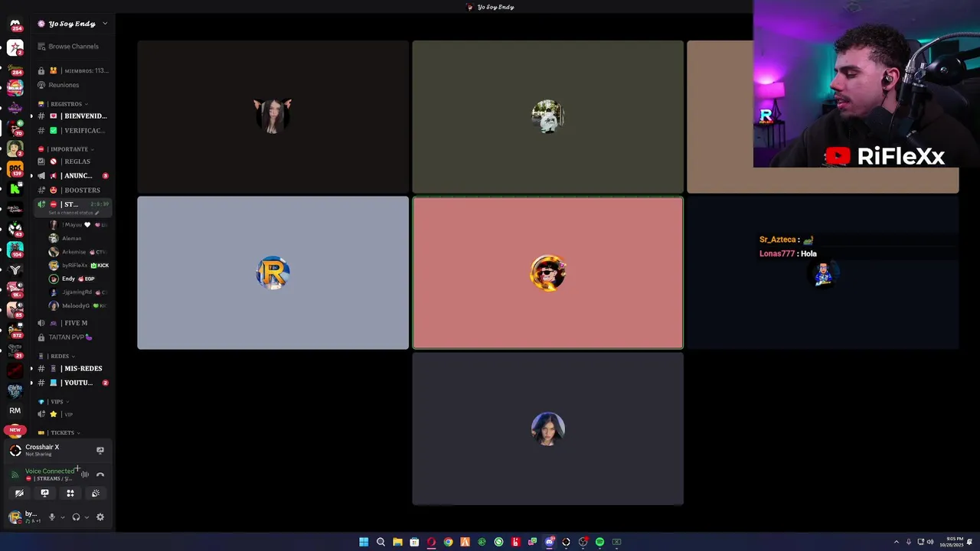Stream Crosshair X with the screen button
This screenshot has height=551, width=980.
click(x=100, y=450)
